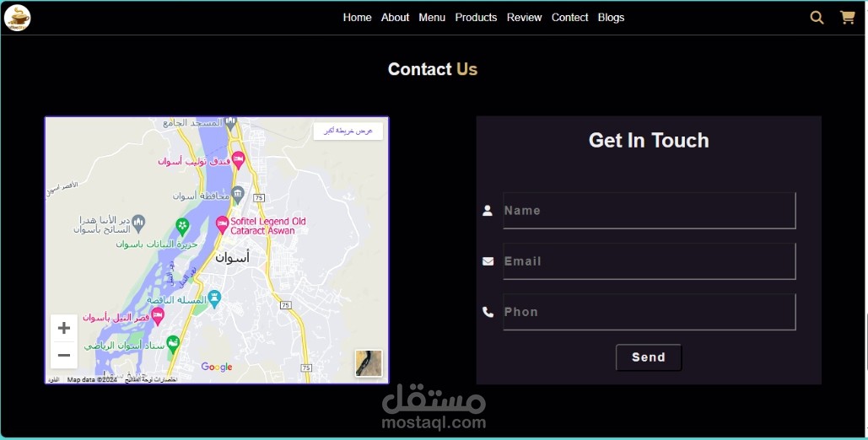868x440 pixels.
Task: Click the Send button
Action: 649,357
